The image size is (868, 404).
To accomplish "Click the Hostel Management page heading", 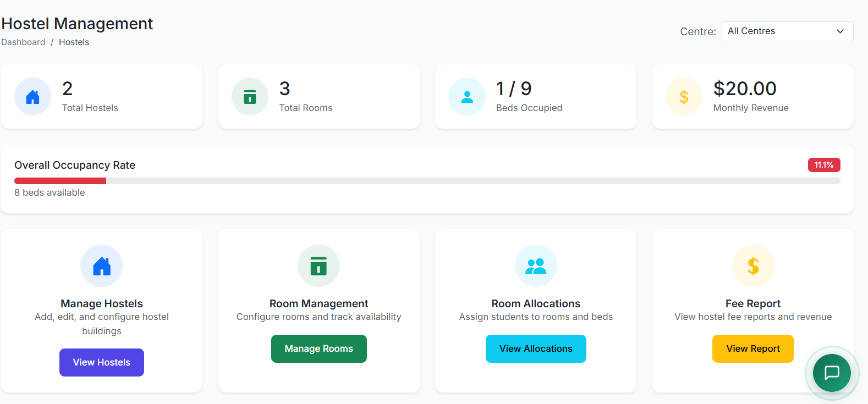I will coord(77,24).
